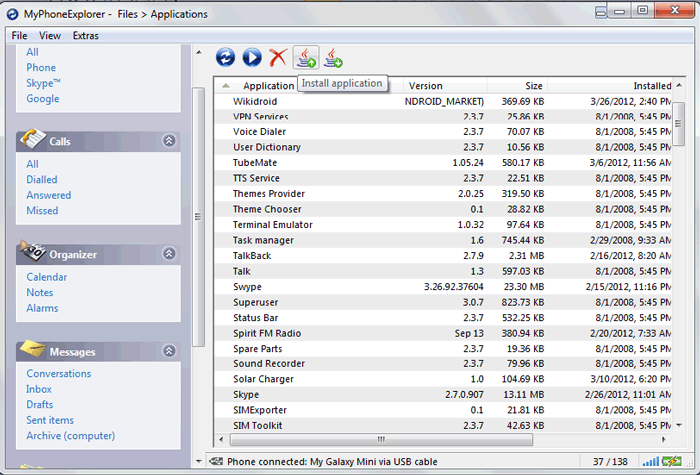Show Answered calls
The height and width of the screenshot is (475, 700).
tap(49, 195)
